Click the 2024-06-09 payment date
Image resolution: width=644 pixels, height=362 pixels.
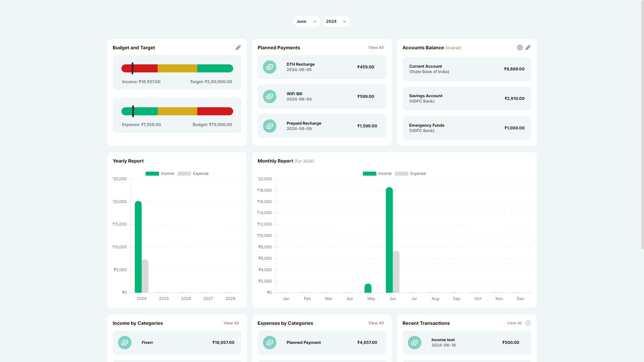coord(299,129)
